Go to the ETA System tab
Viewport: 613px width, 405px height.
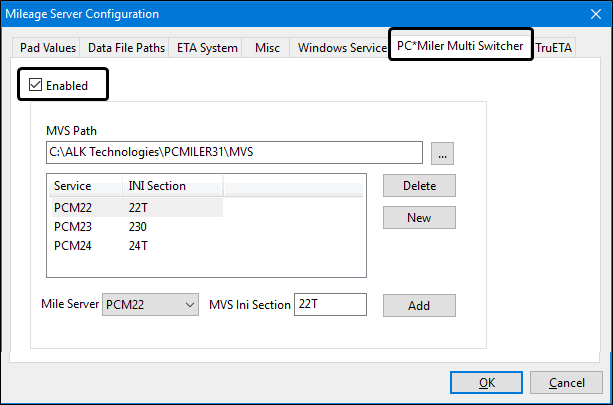[x=207, y=48]
